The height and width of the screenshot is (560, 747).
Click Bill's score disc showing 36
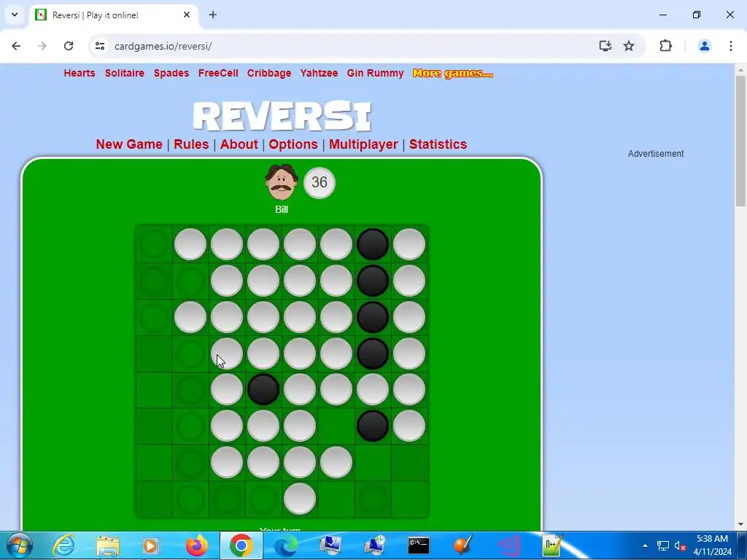pos(320,182)
